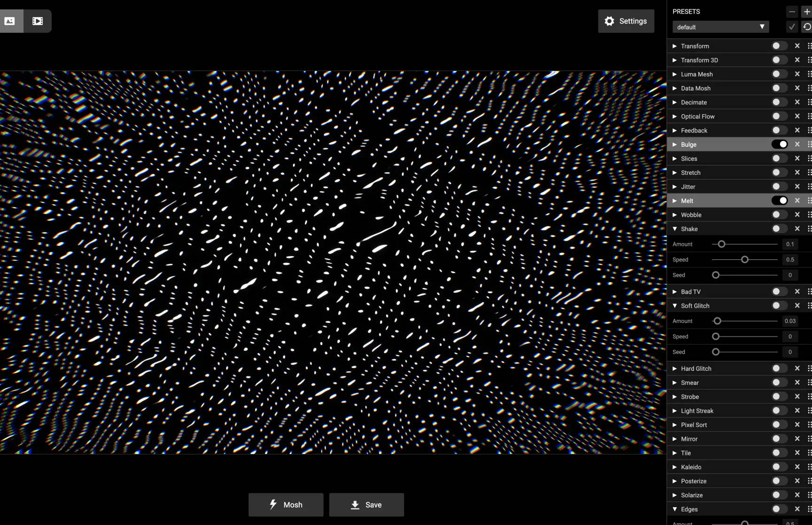Image resolution: width=812 pixels, height=525 pixels.
Task: Click the add preset plus icon
Action: 807,12
